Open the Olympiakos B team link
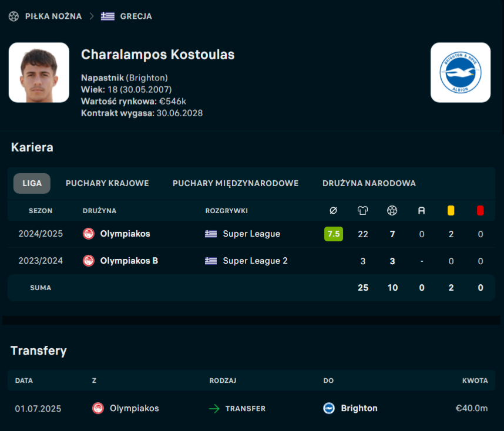Viewport: 504px width, 431px height. pyautogui.click(x=129, y=261)
